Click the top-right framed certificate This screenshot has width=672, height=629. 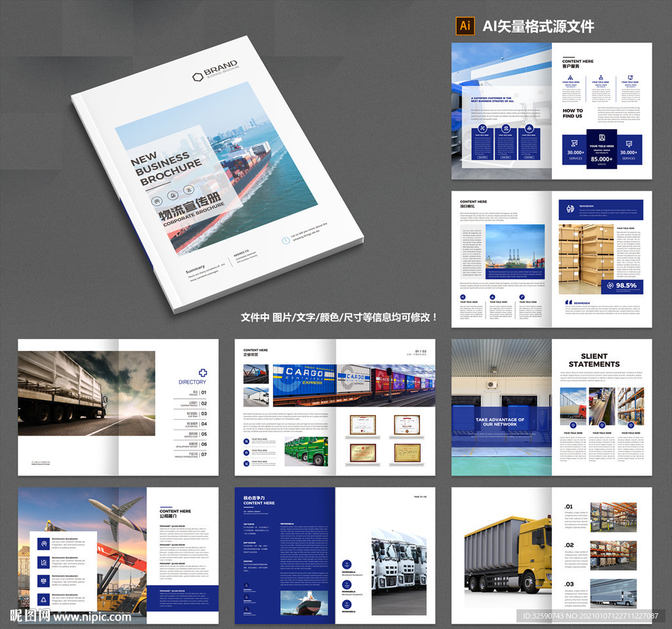pyautogui.click(x=407, y=424)
